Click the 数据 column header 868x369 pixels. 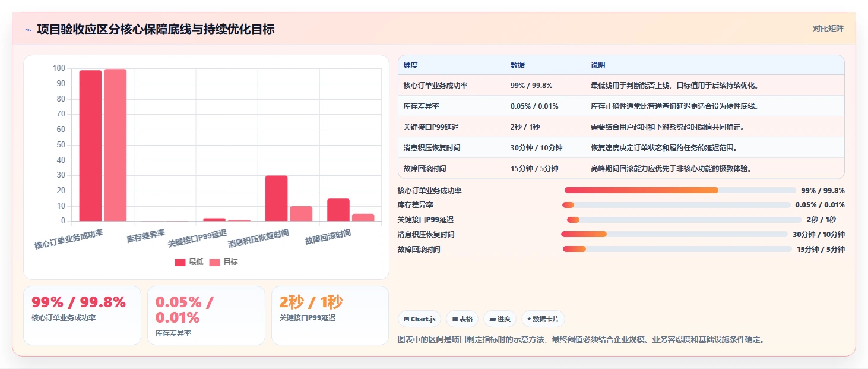point(517,65)
